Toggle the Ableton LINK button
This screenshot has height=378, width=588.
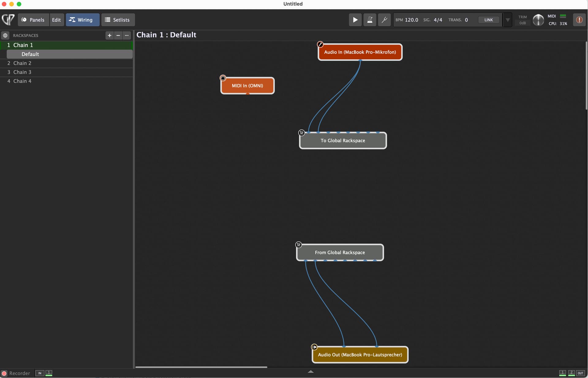coord(488,20)
